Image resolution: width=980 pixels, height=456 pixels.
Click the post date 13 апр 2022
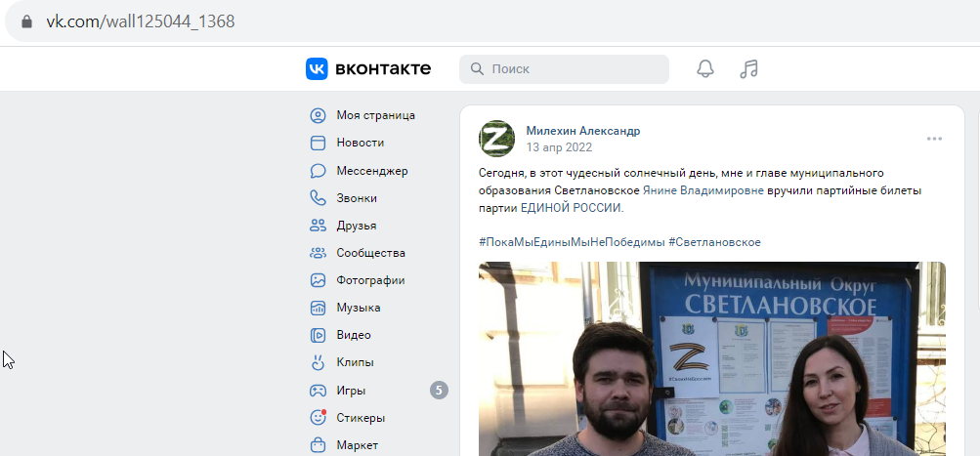coord(559,147)
